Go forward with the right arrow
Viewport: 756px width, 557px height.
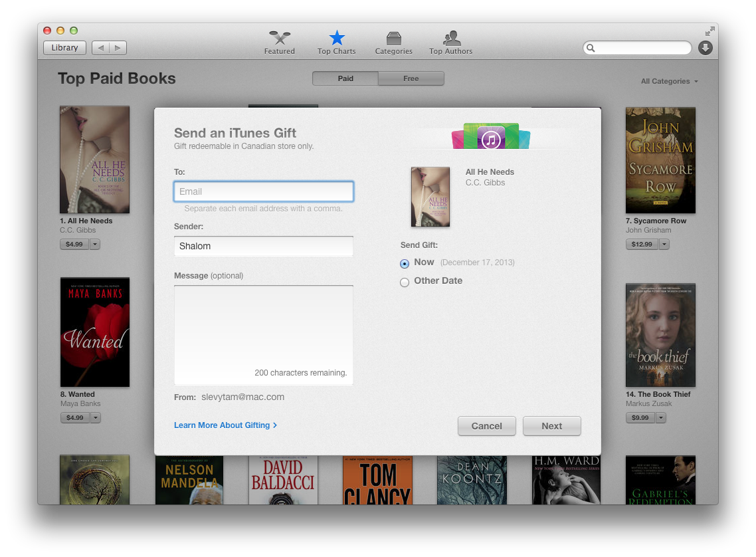[x=118, y=48]
